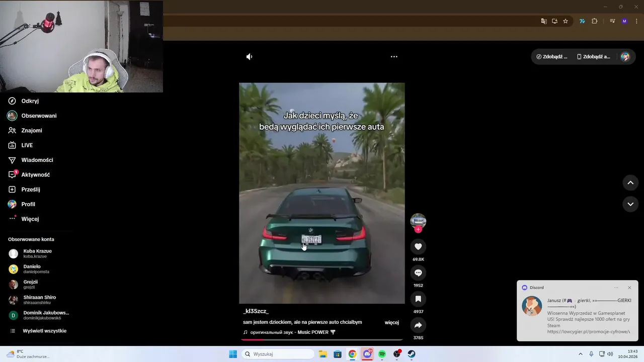Viewport: 644px width, 362px height.
Task: Click the browser translate page icon
Action: [x=544, y=21]
